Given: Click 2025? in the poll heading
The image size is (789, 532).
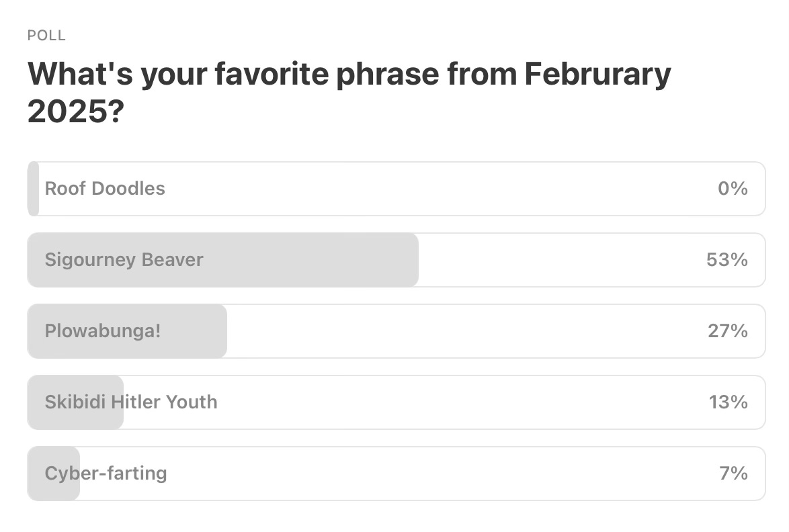Looking at the screenshot, I should click(75, 111).
